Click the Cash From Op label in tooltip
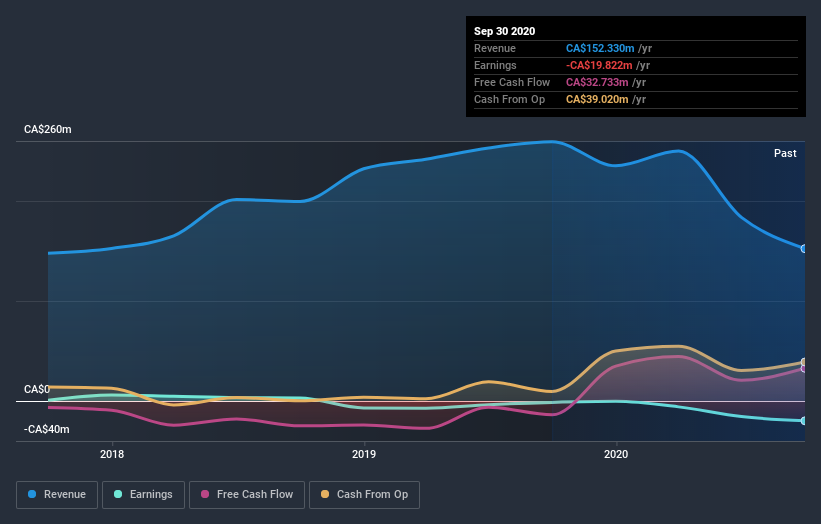Screen dimensions: 821x524 tap(509, 99)
